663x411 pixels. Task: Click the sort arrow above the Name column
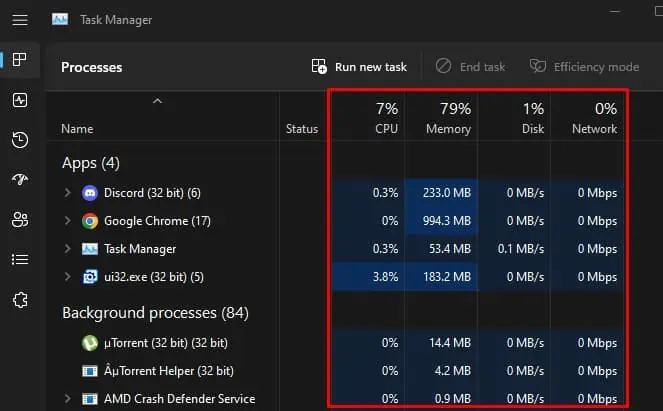(x=157, y=101)
